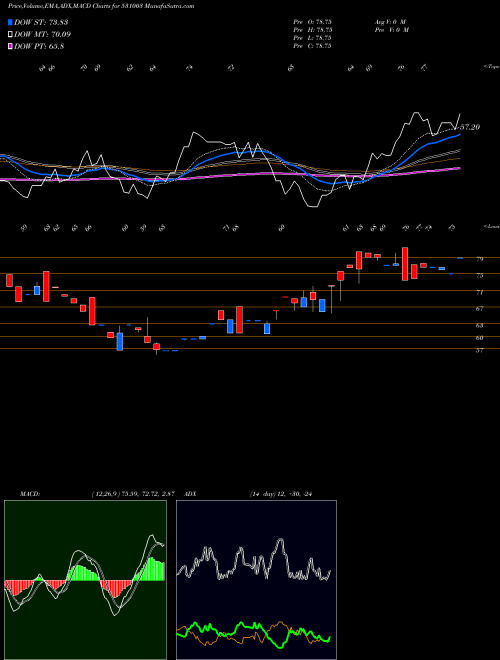500x660 pixels.
Task: Click the Pre V volume label
Action: [391, 30]
